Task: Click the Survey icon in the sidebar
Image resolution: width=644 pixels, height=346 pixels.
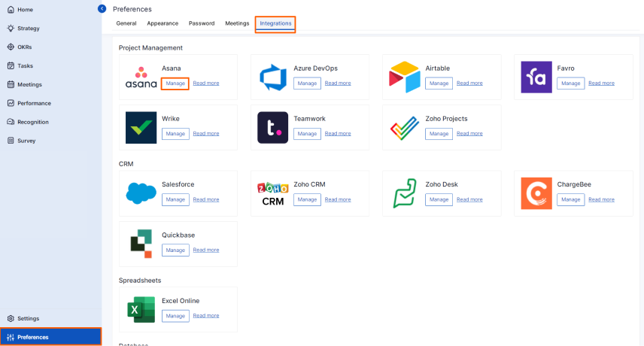Action: (x=11, y=141)
